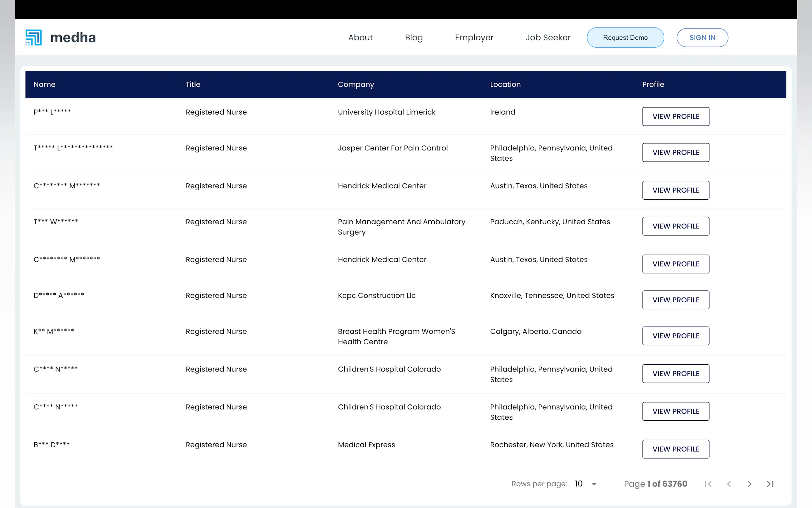This screenshot has width=812, height=508.
Task: Go to first page arrow
Action: tap(708, 484)
